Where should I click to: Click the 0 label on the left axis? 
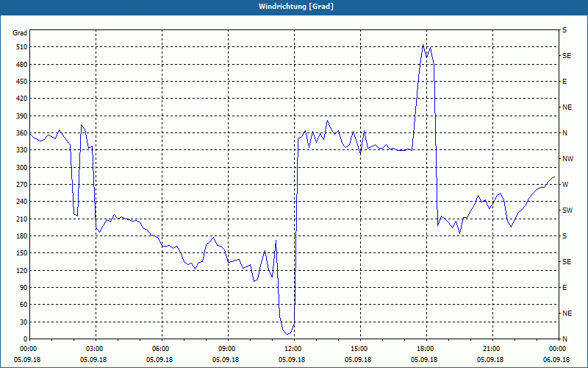click(x=25, y=339)
